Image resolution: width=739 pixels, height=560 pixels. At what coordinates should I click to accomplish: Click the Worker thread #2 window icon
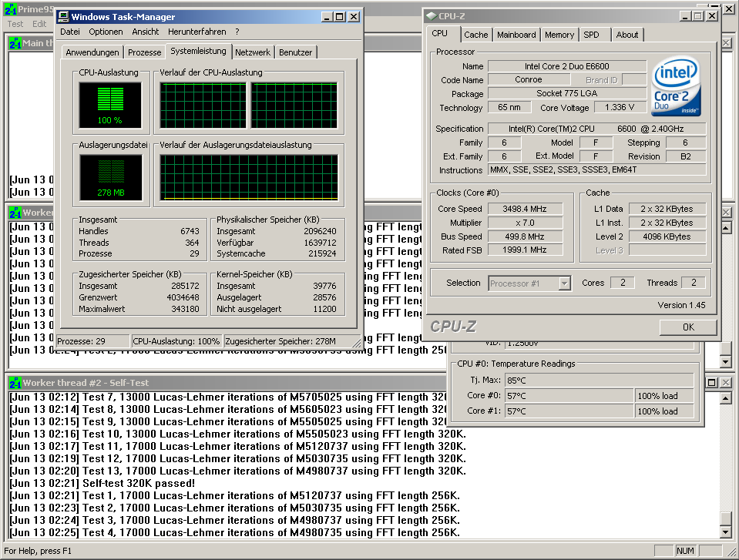point(15,383)
